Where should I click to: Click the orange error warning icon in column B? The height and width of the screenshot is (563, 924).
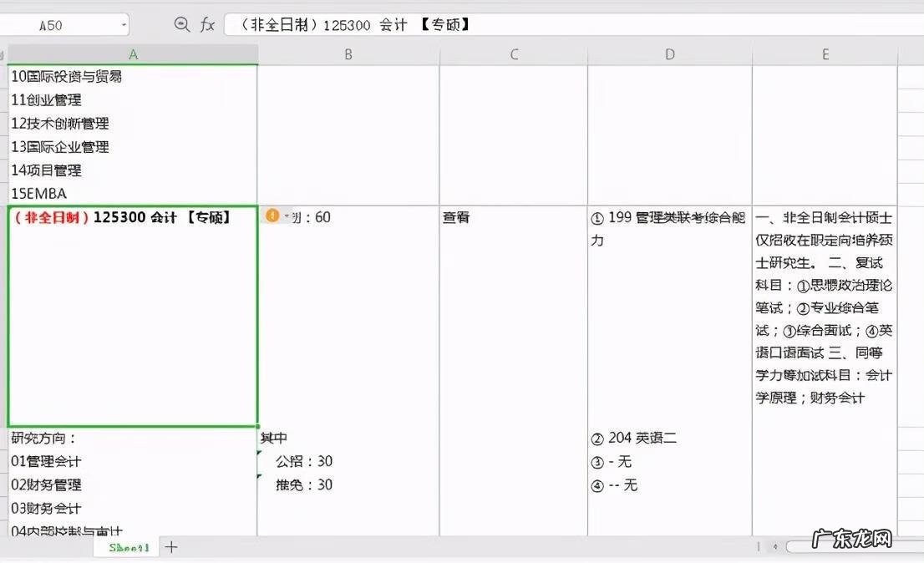click(272, 216)
